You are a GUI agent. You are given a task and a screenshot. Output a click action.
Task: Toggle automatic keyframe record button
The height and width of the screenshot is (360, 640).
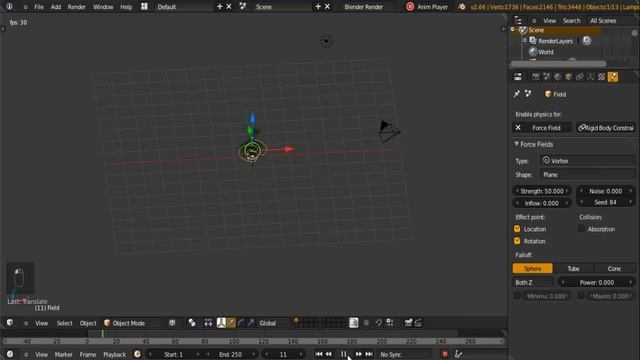coord(445,354)
